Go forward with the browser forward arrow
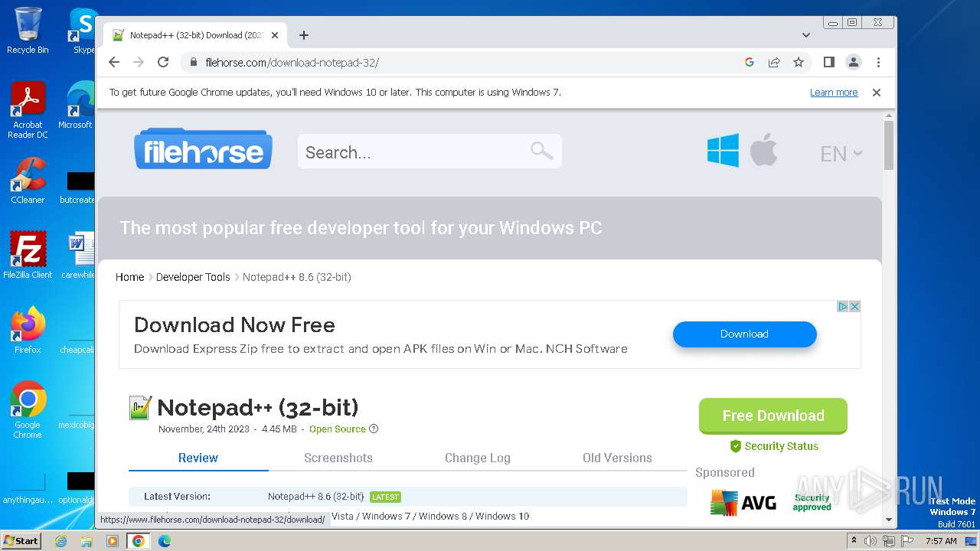Image resolution: width=980 pixels, height=551 pixels. (139, 62)
